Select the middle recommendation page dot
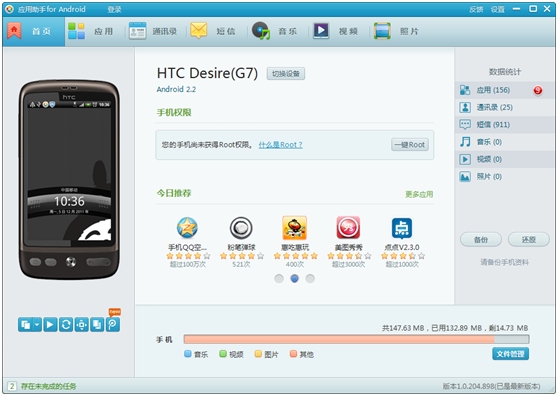Image resolution: width=558 pixels, height=396 pixels. pos(295,278)
